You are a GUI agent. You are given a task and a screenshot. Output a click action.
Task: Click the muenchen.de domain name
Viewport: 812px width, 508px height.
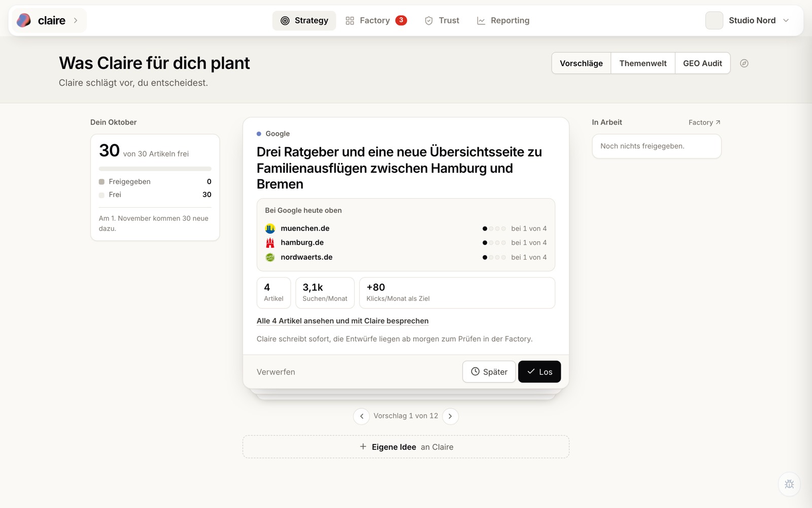pos(305,229)
